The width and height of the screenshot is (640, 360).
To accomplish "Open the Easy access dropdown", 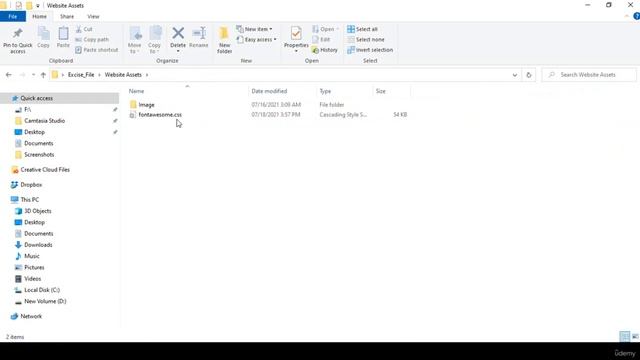I will click(x=257, y=40).
